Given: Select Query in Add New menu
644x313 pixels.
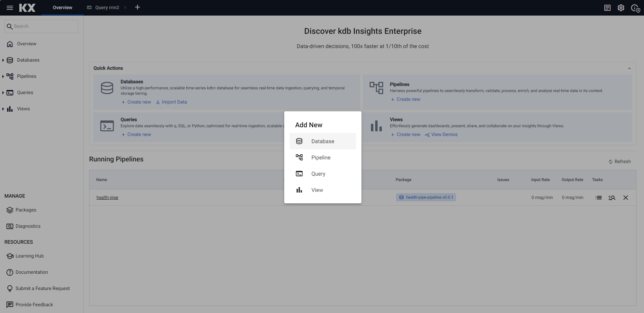Looking at the screenshot, I should [323, 174].
